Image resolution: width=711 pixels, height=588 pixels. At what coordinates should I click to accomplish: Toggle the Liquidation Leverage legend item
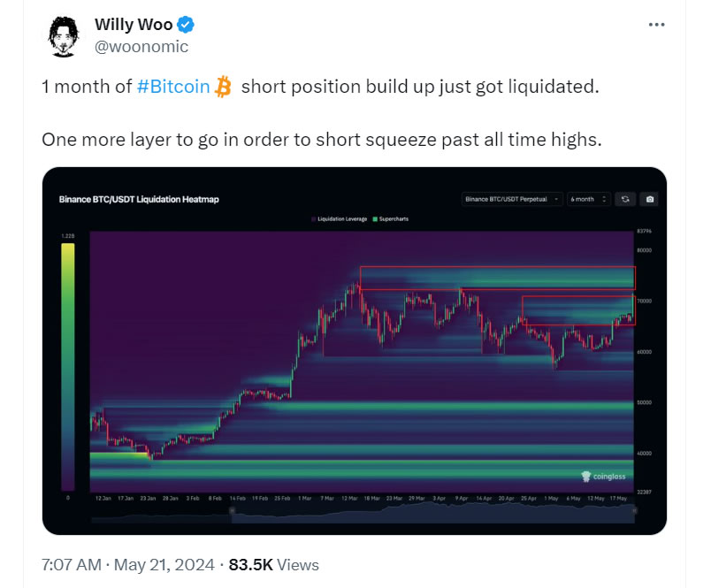(x=340, y=219)
